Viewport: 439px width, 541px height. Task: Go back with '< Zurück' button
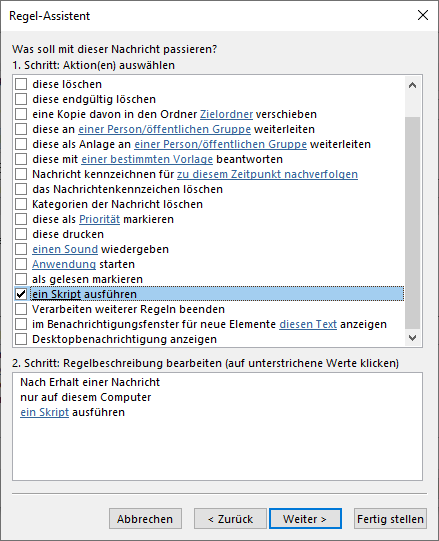click(x=230, y=519)
